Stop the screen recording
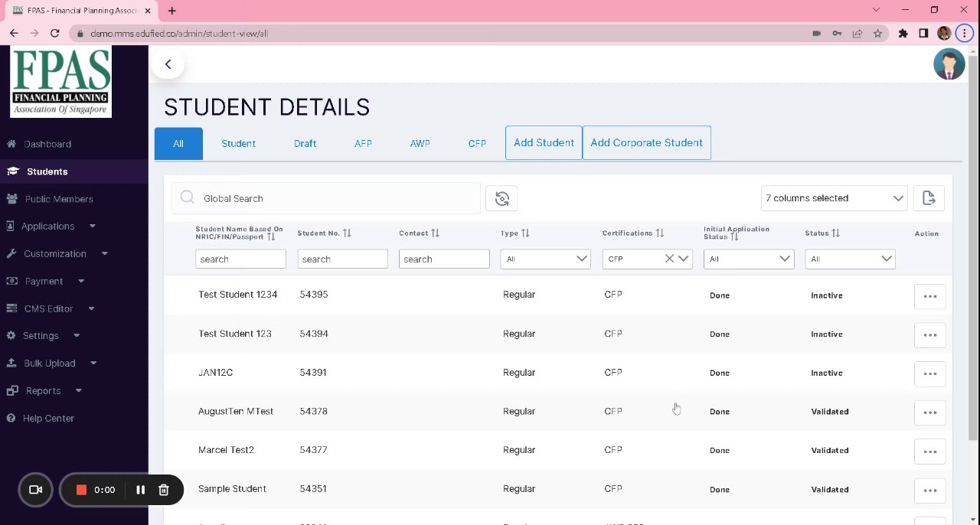Screen dimensions: 980x525 (81, 490)
